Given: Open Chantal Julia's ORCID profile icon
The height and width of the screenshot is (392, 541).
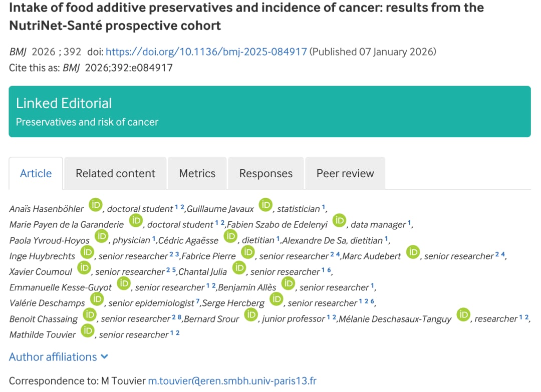Looking at the screenshot, I should pos(239,268).
